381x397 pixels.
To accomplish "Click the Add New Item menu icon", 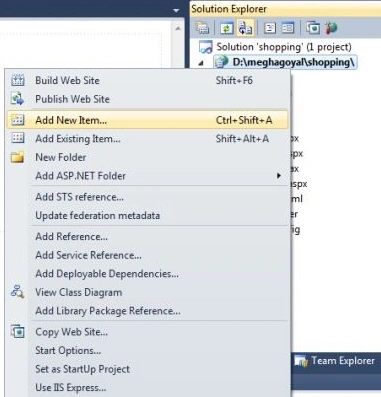I will click(18, 120).
